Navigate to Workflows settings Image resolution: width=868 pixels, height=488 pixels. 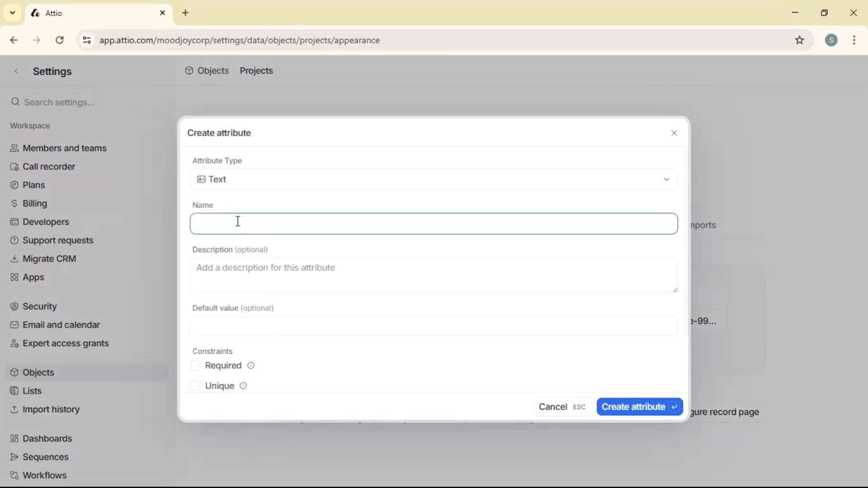click(44, 475)
